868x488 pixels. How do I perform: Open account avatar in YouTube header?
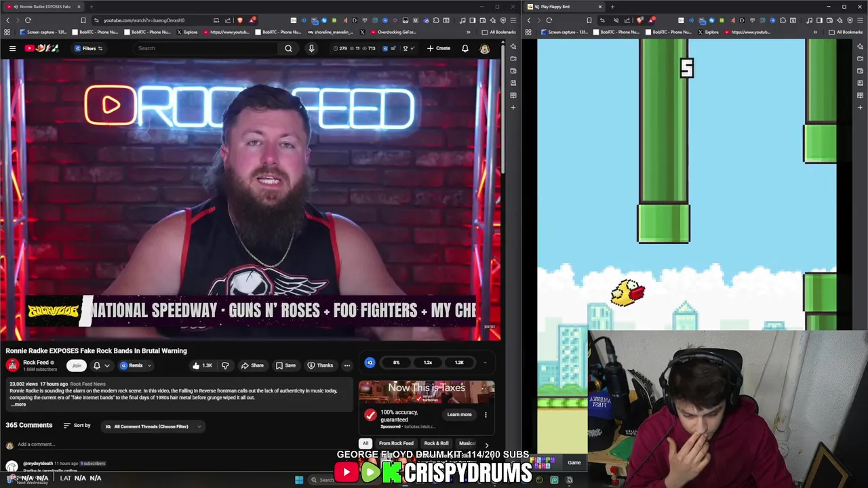tap(485, 48)
